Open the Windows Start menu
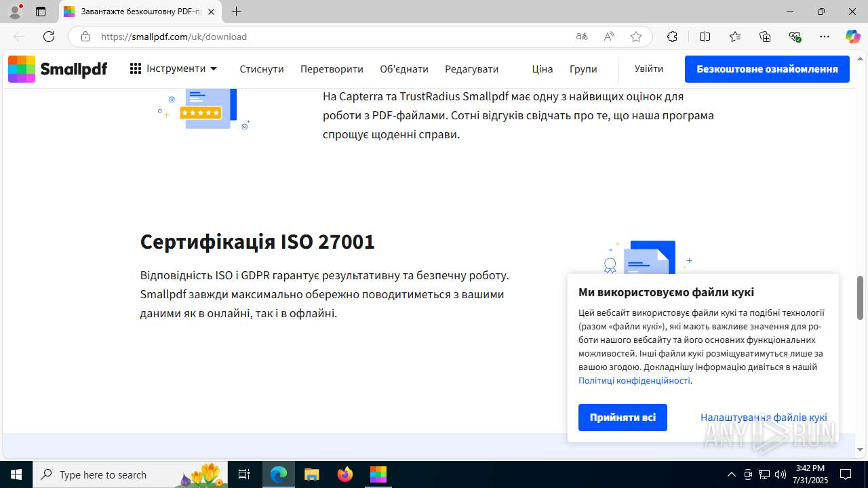The width and height of the screenshot is (868, 488). pyautogui.click(x=16, y=474)
